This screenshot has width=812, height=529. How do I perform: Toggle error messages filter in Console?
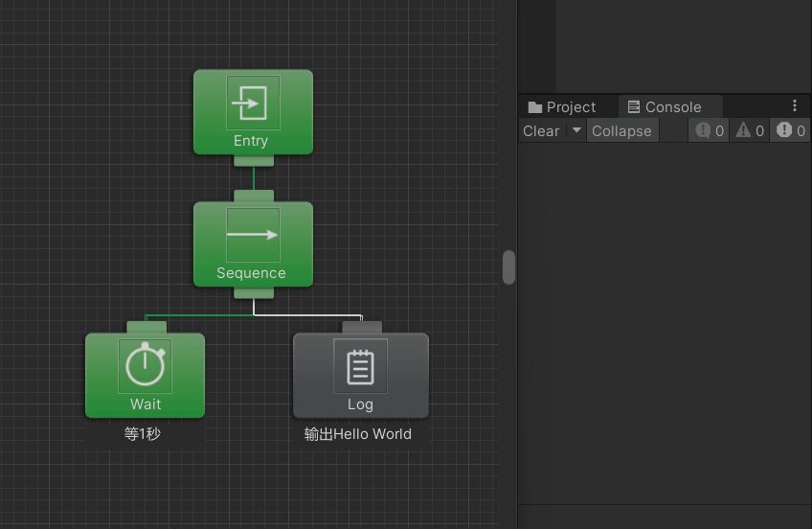coord(791,131)
